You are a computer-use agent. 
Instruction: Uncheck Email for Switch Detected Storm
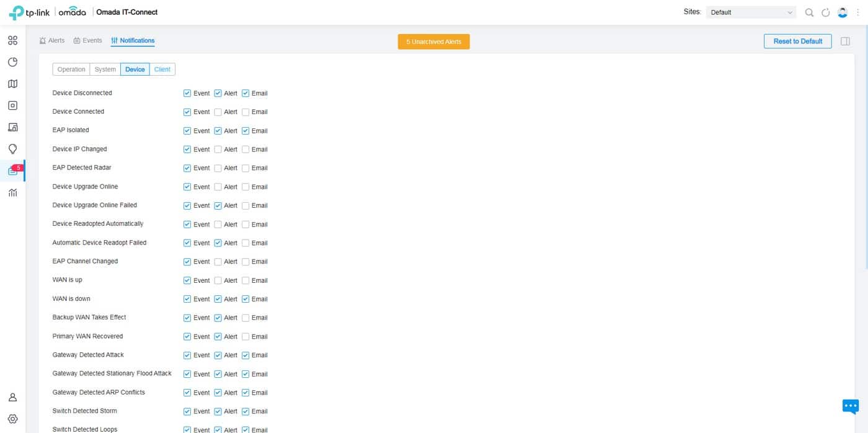click(246, 411)
